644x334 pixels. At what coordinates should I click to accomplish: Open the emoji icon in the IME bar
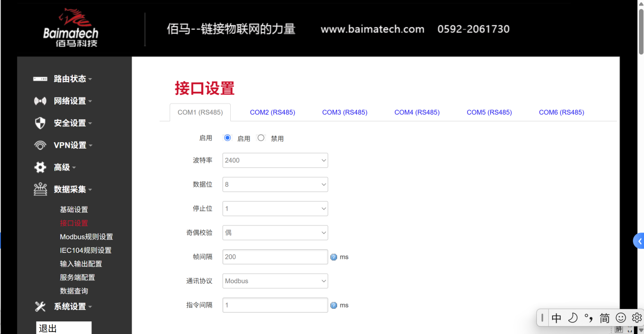[621, 317]
